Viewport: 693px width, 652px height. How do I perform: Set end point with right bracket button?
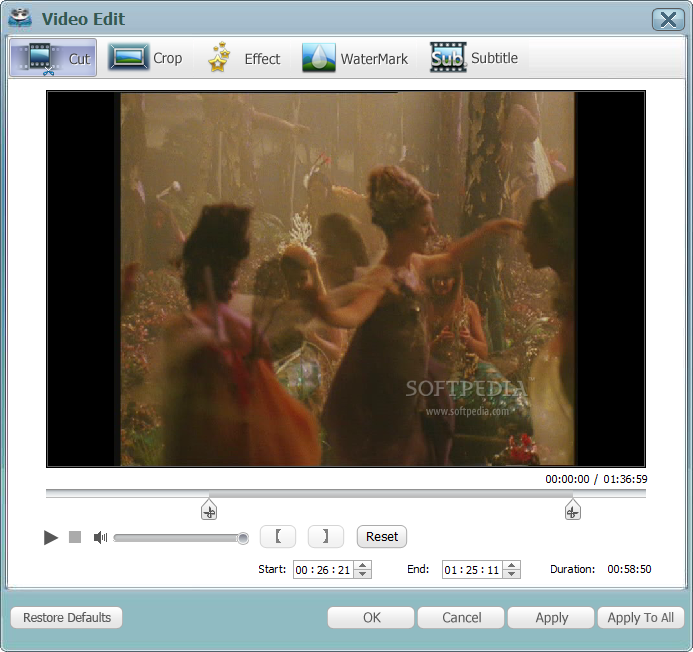coord(326,537)
